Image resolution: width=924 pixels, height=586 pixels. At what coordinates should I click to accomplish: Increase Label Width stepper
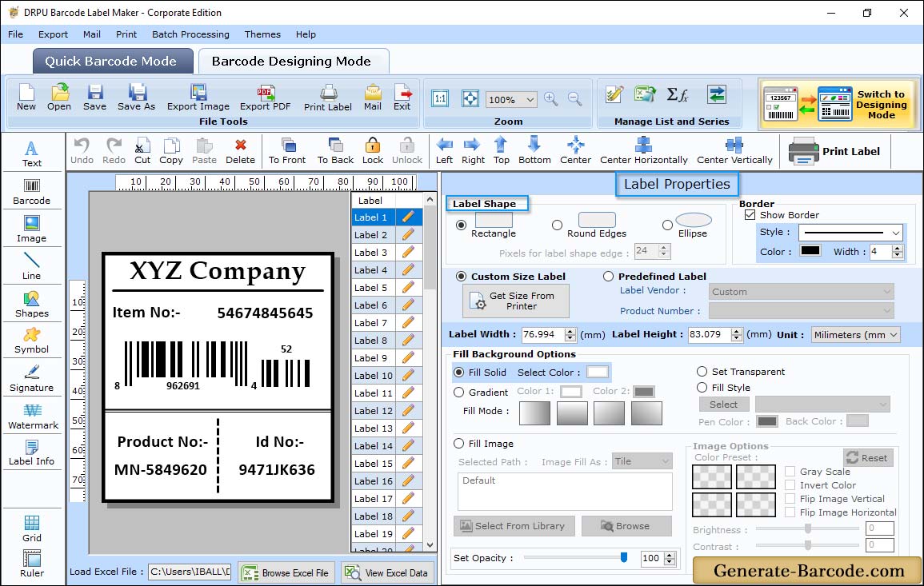pyautogui.click(x=570, y=331)
